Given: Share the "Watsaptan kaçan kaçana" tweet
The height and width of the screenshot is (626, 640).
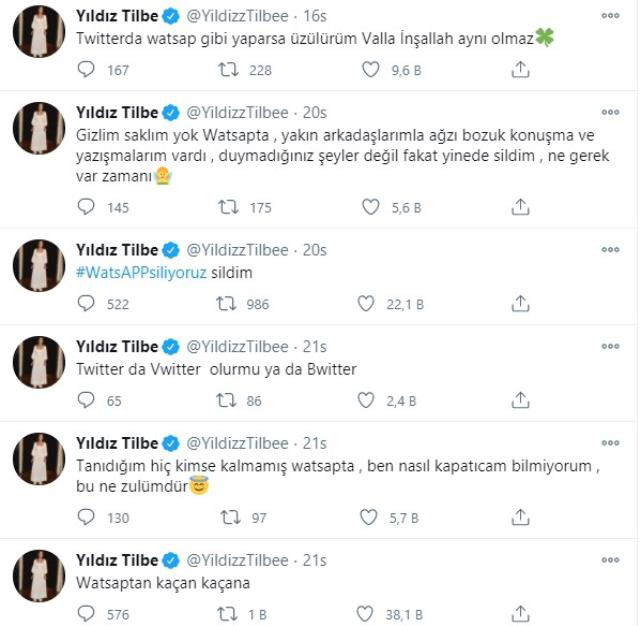Looking at the screenshot, I should point(519,614).
